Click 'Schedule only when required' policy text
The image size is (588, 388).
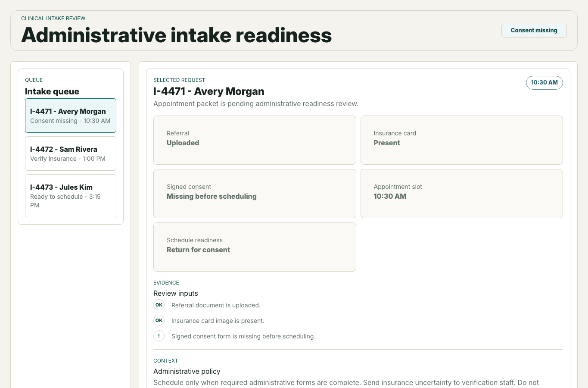tap(346, 382)
